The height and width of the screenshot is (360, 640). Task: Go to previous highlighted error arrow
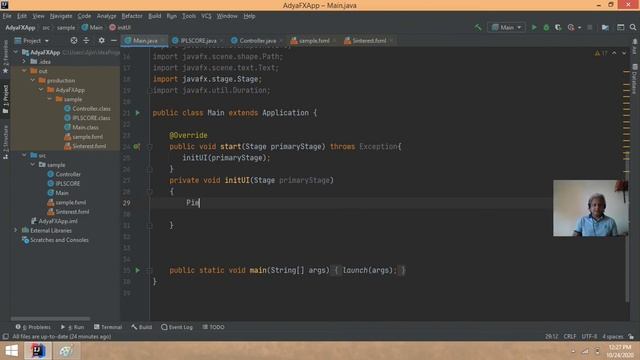pyautogui.click(x=614, y=53)
